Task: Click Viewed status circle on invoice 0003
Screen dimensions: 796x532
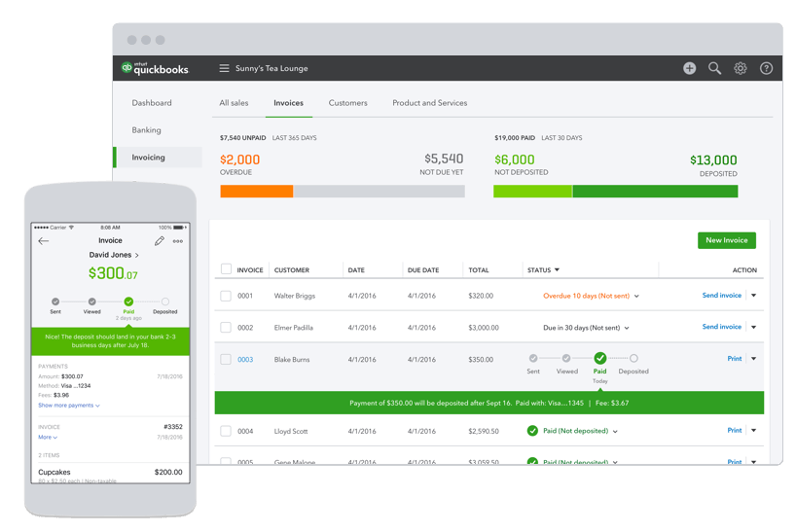Action: pyautogui.click(x=566, y=358)
